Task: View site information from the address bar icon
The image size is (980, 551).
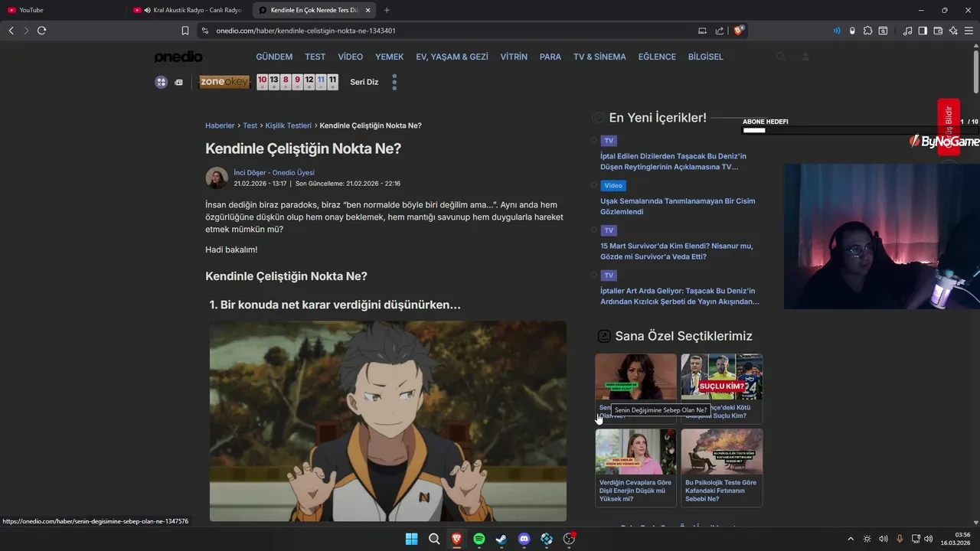Action: click(204, 31)
